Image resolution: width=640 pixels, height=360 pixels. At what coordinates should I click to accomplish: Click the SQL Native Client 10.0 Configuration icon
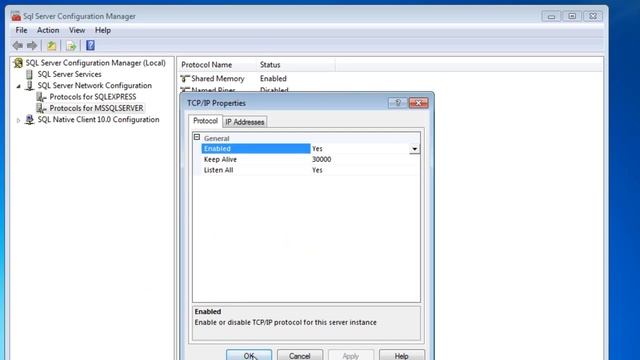[29, 120]
